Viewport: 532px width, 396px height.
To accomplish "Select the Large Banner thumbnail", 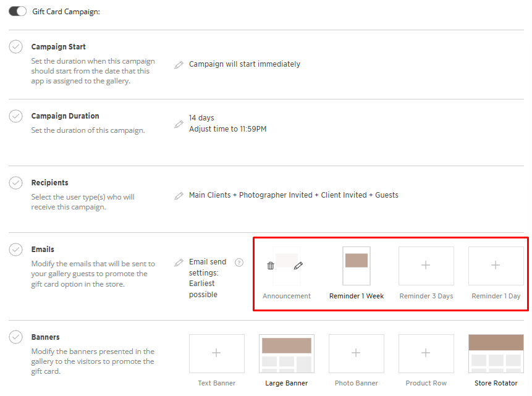I will 287,353.
